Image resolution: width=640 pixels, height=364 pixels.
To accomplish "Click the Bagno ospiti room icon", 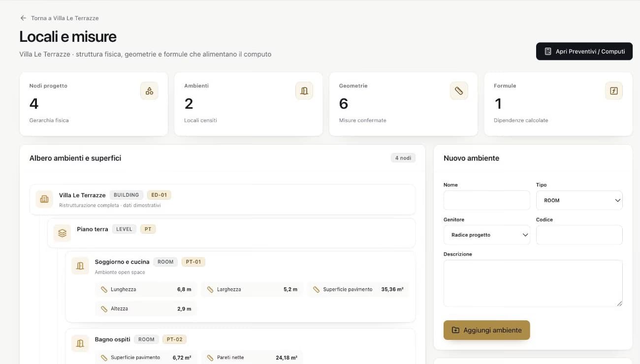I will (80, 343).
